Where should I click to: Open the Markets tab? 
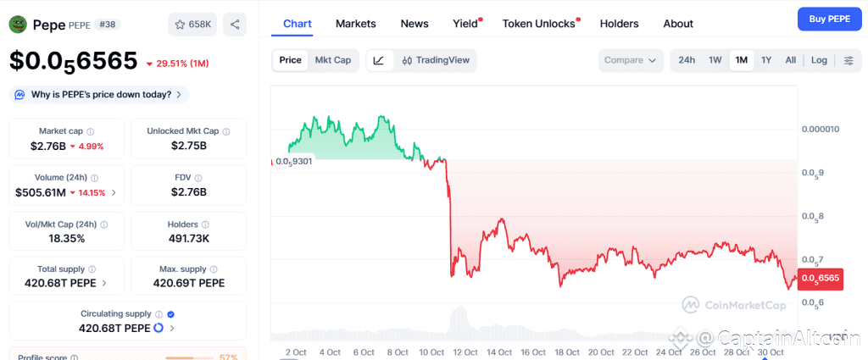(x=356, y=24)
